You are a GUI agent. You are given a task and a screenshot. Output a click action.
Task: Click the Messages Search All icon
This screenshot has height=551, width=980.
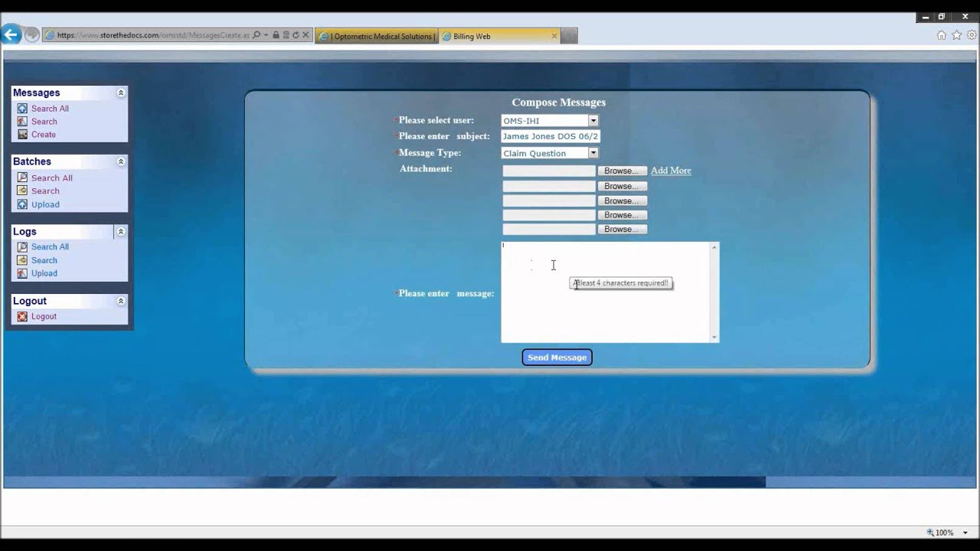point(22,109)
